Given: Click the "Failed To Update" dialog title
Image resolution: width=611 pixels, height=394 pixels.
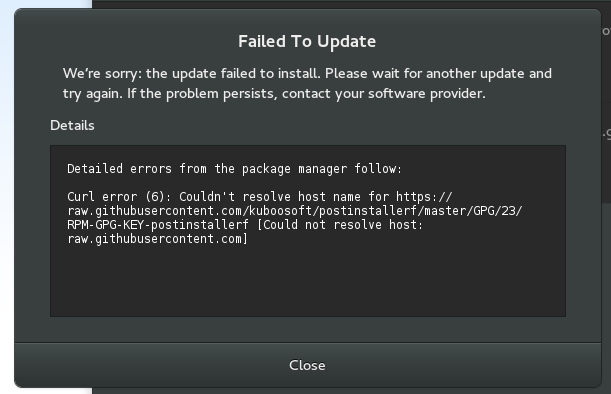Looking at the screenshot, I should [307, 41].
